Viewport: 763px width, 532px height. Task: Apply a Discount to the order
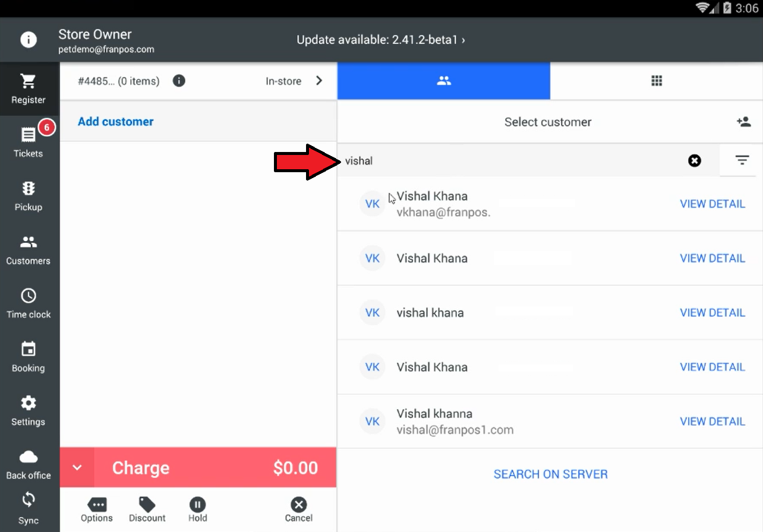(x=147, y=510)
